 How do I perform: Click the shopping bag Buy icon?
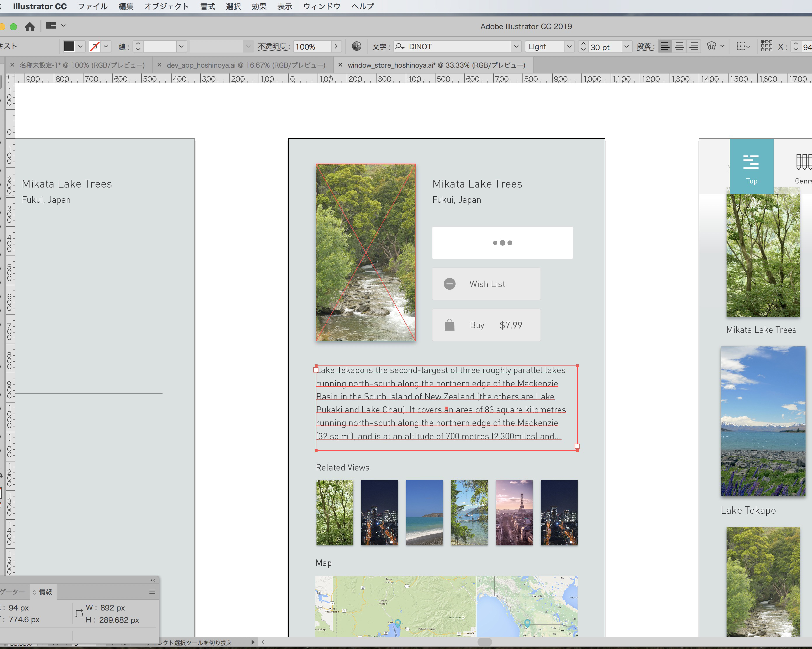449,325
